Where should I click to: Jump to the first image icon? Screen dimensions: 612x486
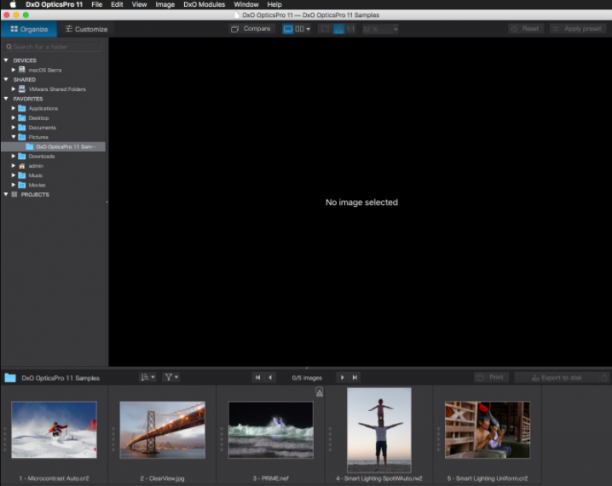click(258, 377)
